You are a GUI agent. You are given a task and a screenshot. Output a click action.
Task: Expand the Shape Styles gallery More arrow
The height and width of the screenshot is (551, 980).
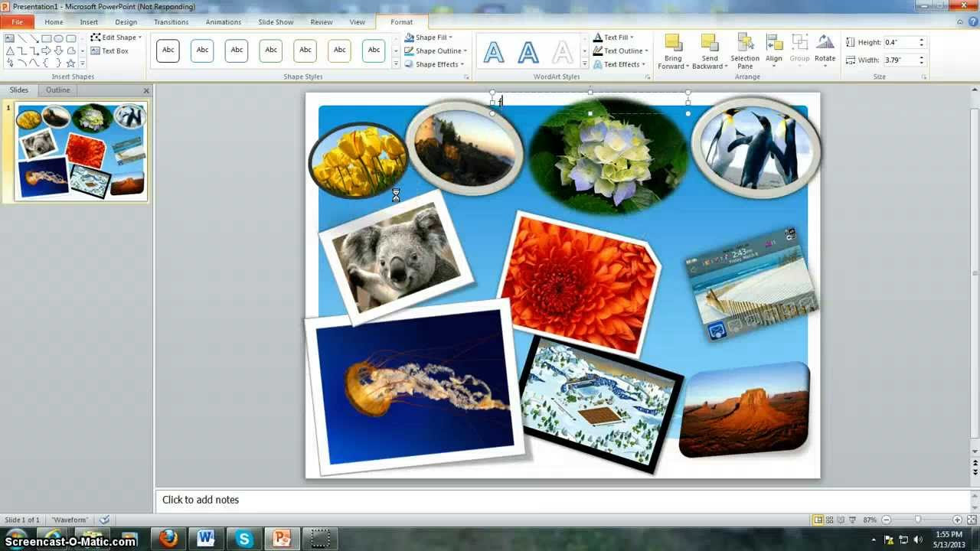tap(396, 64)
